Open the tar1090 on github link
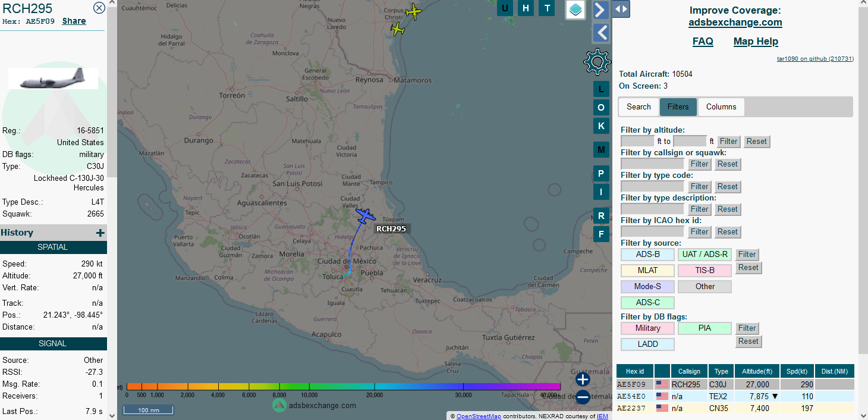868x420 pixels. (815, 58)
